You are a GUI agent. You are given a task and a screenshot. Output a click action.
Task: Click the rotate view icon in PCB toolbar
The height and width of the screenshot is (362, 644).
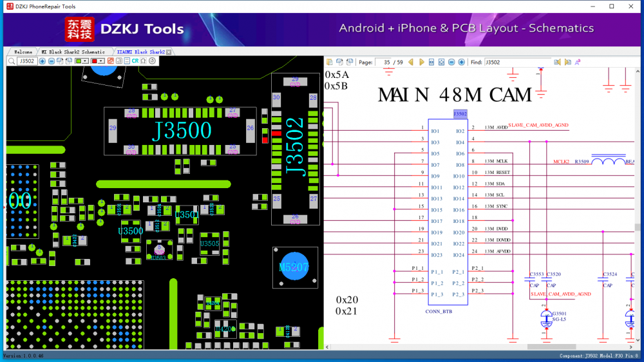coord(152,61)
